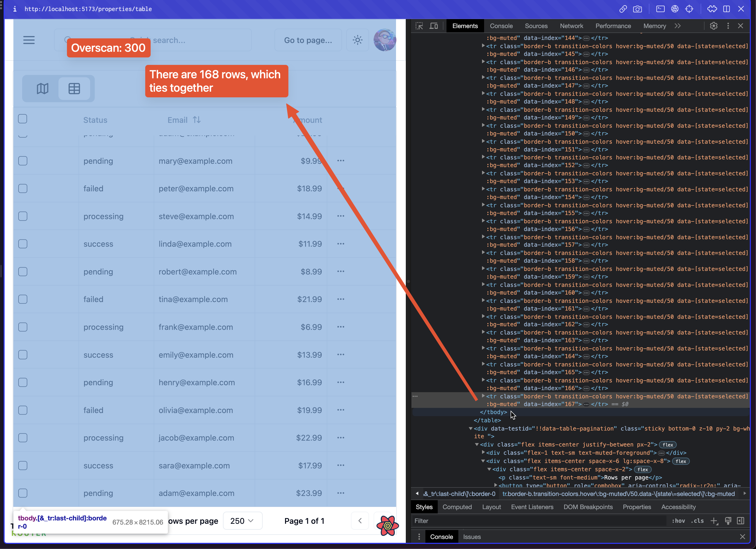Toggle the select-all header checkbox
The height and width of the screenshot is (549, 756).
23,119
